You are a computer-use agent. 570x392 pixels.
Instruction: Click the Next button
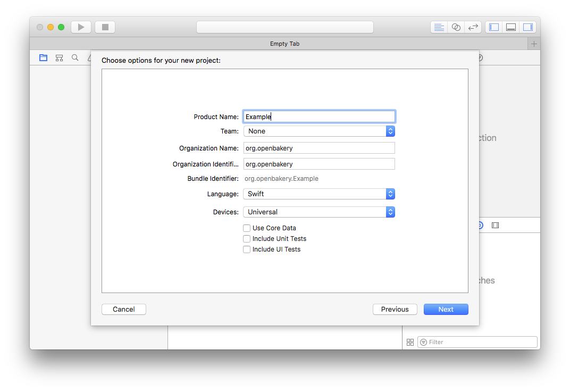(x=446, y=309)
